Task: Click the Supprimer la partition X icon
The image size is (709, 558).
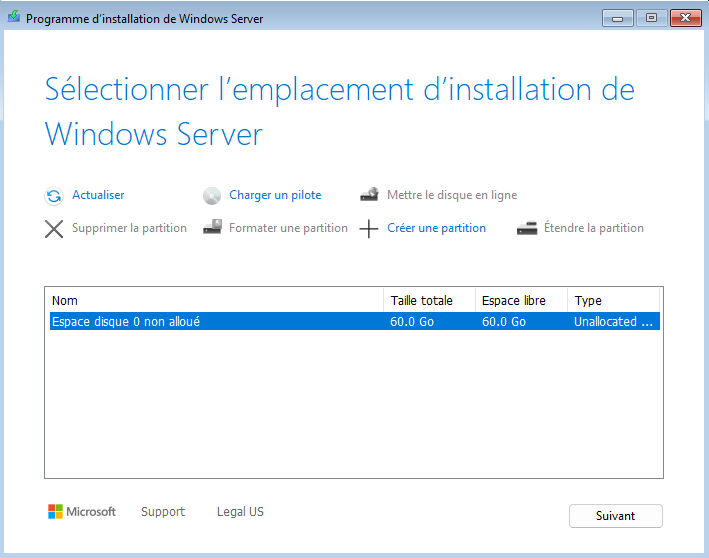Action: 54,228
